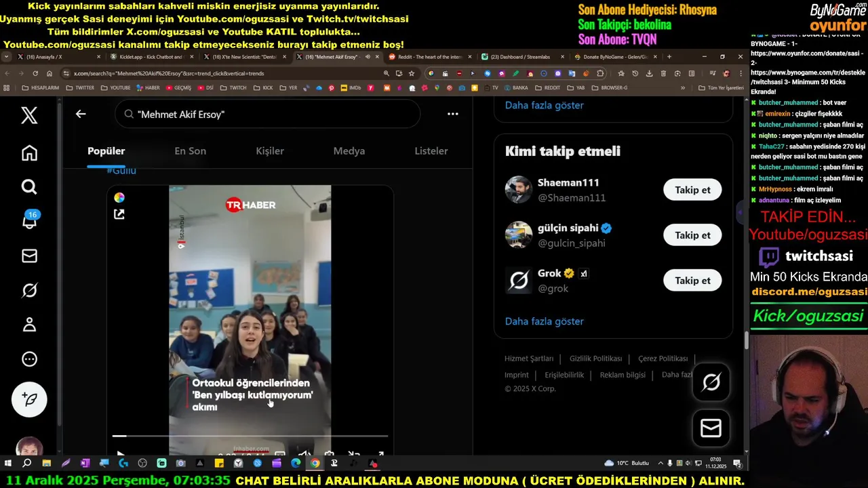Open the Windows Start menu
The height and width of the screenshot is (488, 868).
(x=8, y=464)
